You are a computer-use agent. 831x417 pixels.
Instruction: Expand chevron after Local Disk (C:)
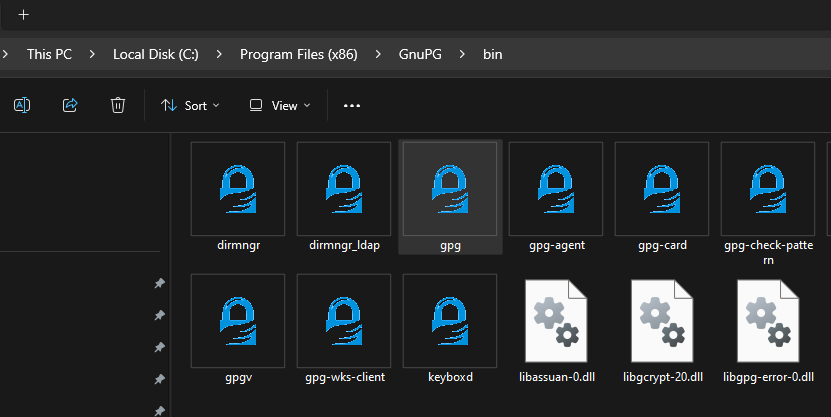[x=219, y=54]
